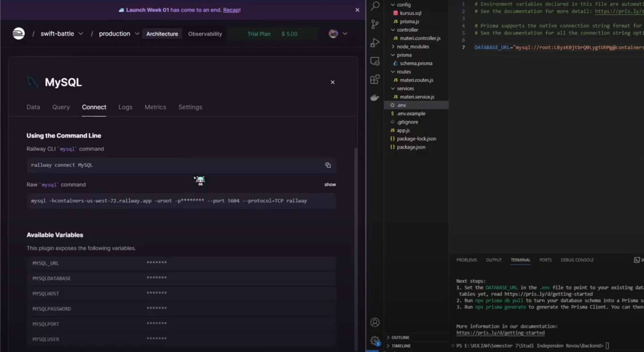Switch to the Data tab
Image resolution: width=644 pixels, height=352 pixels.
(33, 107)
